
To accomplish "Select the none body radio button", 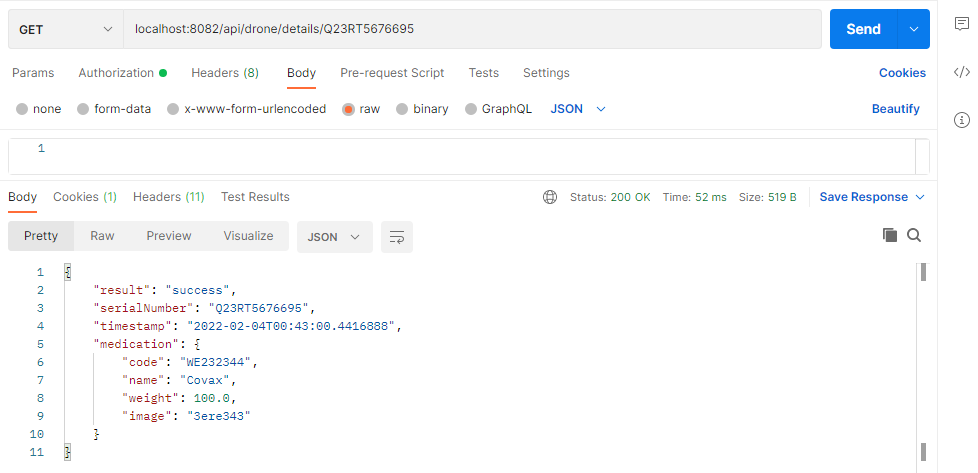I will tap(22, 109).
